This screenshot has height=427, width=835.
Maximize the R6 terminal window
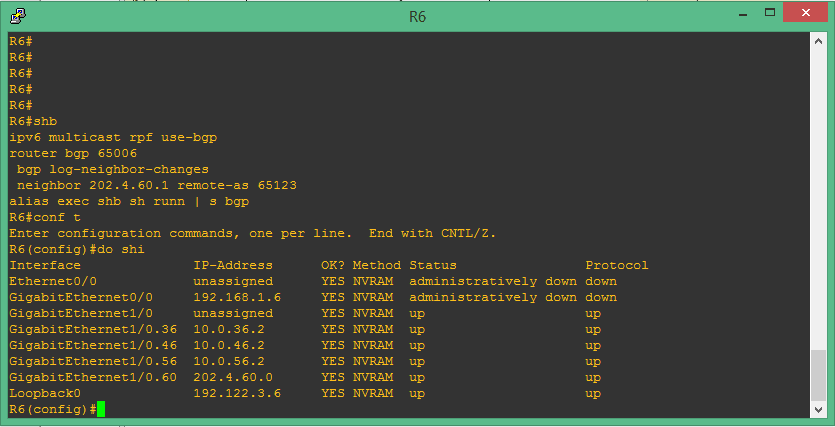[769, 13]
